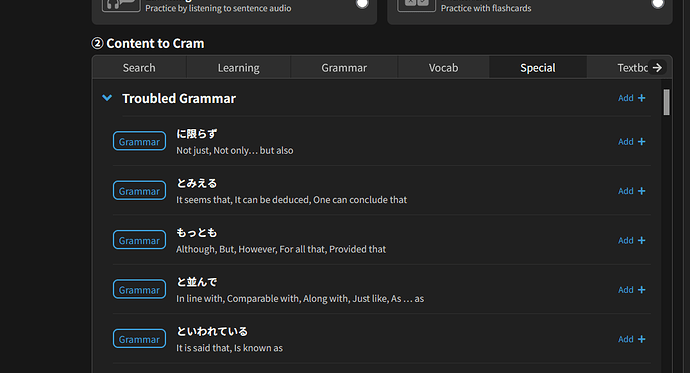
Task: Click the listening practice headphones icon
Action: [x=121, y=4]
